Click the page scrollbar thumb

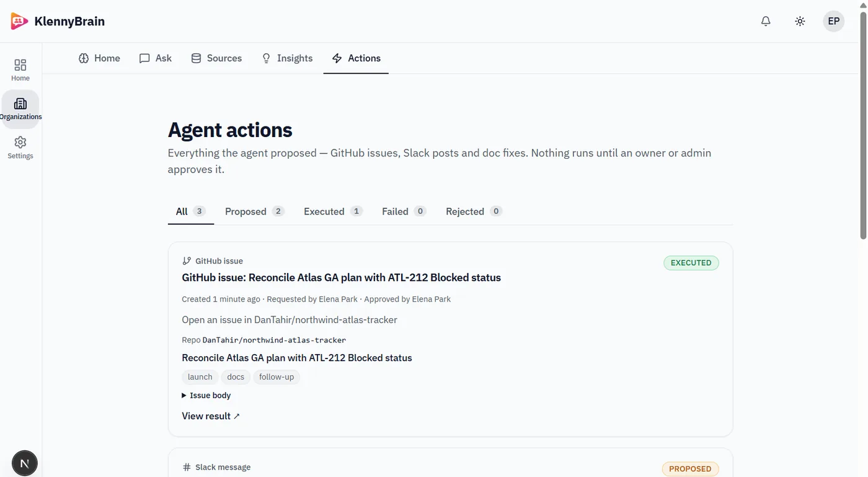863,124
